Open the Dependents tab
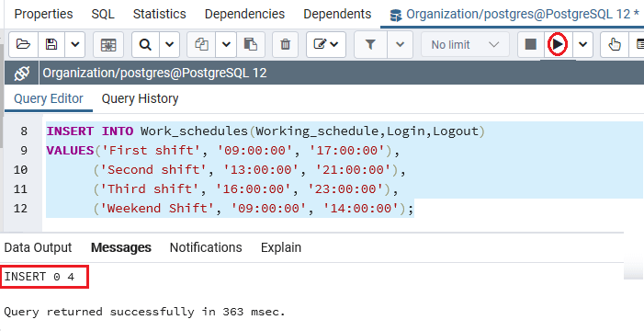 click(x=337, y=14)
